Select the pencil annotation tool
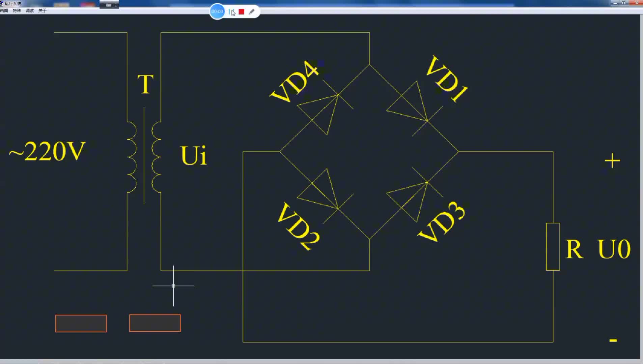The height and width of the screenshot is (364, 643). click(x=252, y=12)
